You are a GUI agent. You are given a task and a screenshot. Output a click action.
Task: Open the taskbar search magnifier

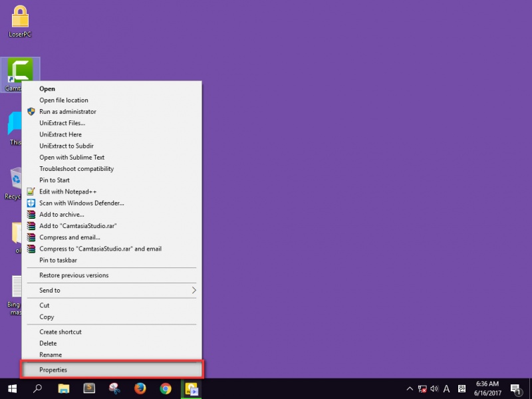pyautogui.click(x=37, y=388)
